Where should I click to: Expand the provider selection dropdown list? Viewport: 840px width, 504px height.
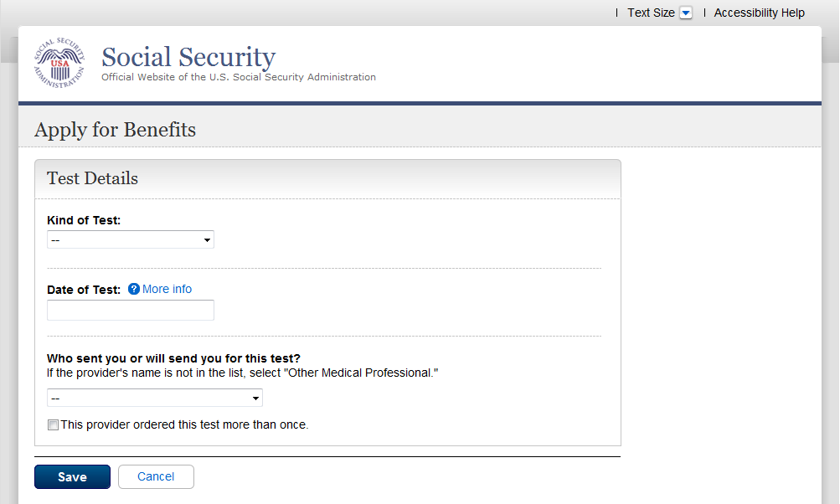(x=155, y=398)
